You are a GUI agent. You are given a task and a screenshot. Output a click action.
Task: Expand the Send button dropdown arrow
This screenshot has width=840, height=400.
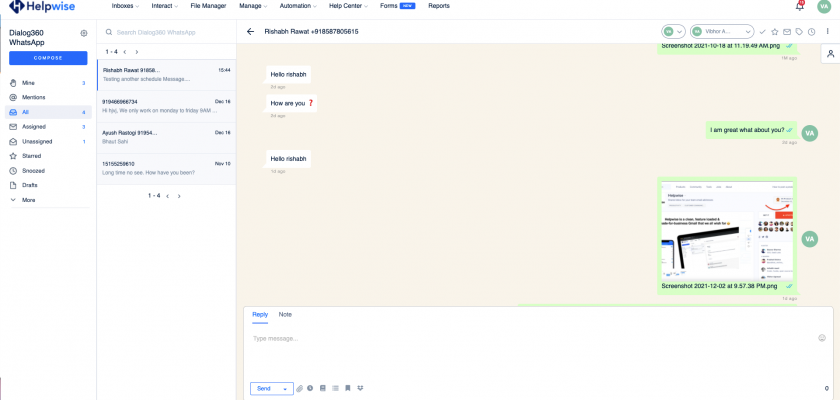[286, 388]
